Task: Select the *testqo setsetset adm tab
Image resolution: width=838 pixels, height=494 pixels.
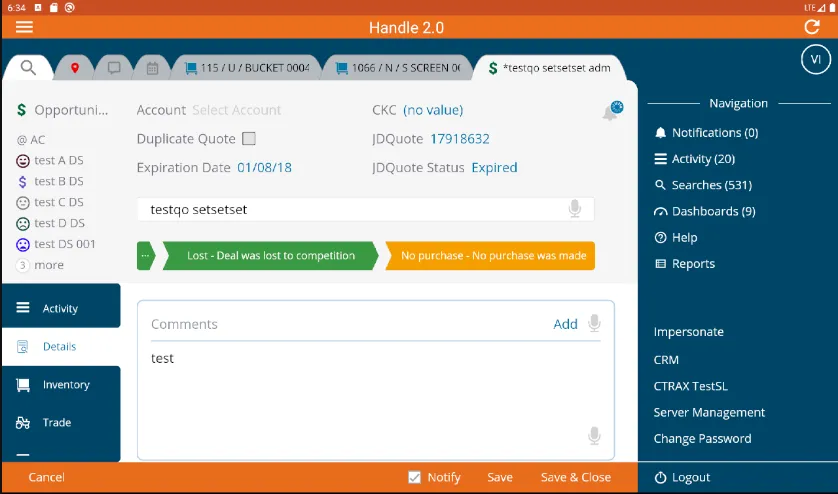Action: pyautogui.click(x=549, y=68)
